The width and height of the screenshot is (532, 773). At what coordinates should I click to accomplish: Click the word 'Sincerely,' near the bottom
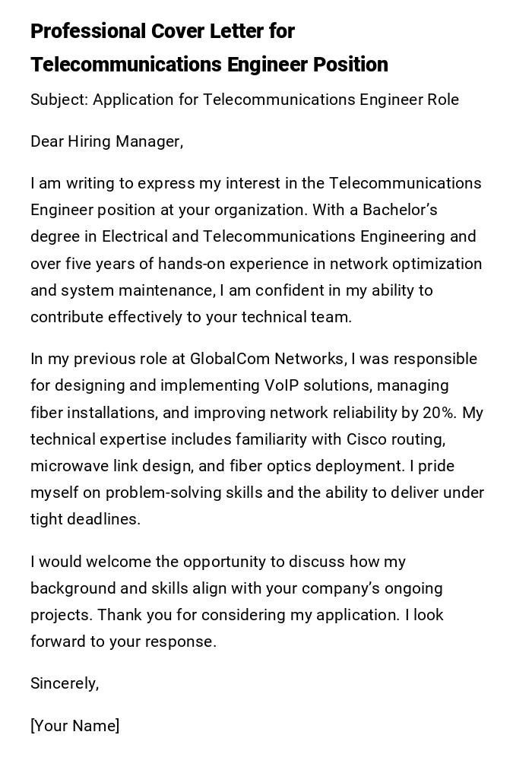65,683
